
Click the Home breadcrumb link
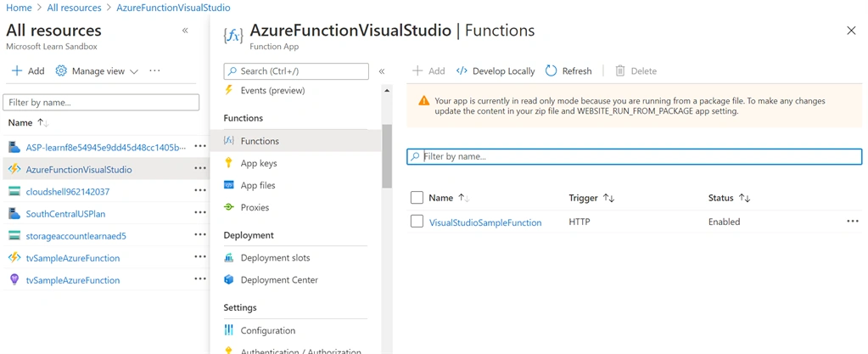pyautogui.click(x=19, y=8)
